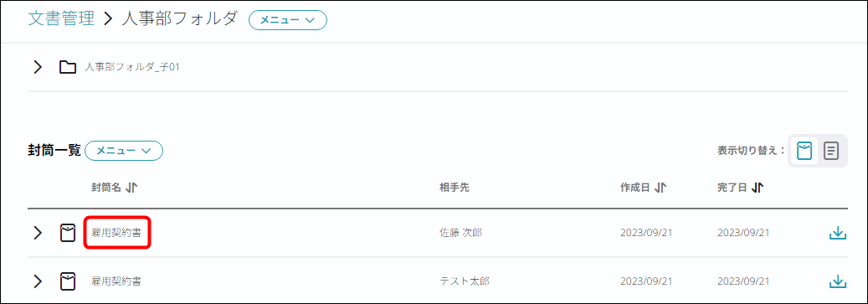The image size is (868, 304).
Task: Expand the 人事部フォルダ_子01 folder chevron
Action: click(x=37, y=68)
